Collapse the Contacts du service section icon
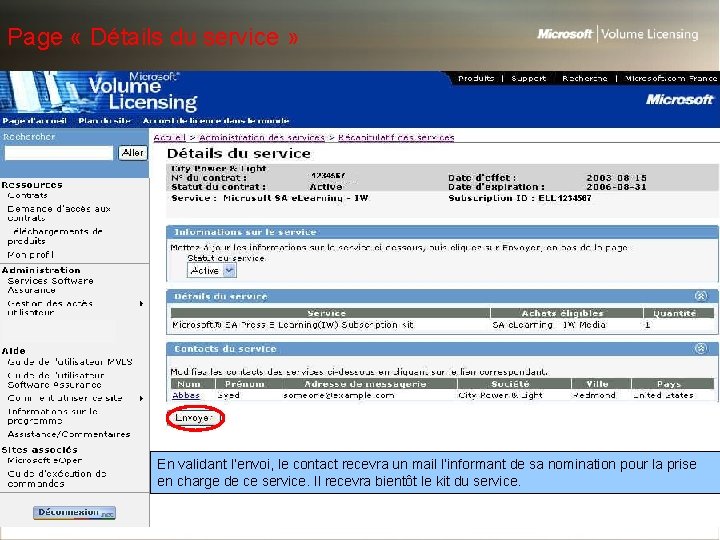Image resolution: width=720 pixels, height=540 pixels. pos(701,349)
